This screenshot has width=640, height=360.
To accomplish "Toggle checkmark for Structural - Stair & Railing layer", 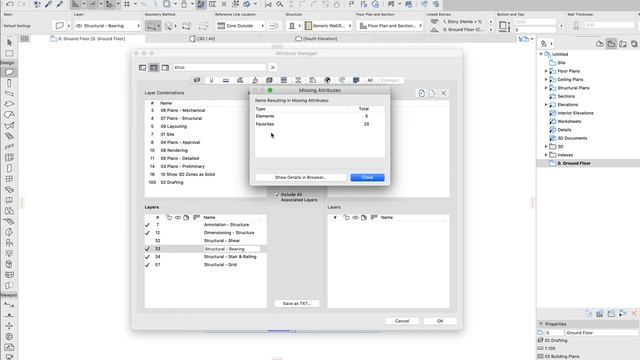I will point(147,257).
